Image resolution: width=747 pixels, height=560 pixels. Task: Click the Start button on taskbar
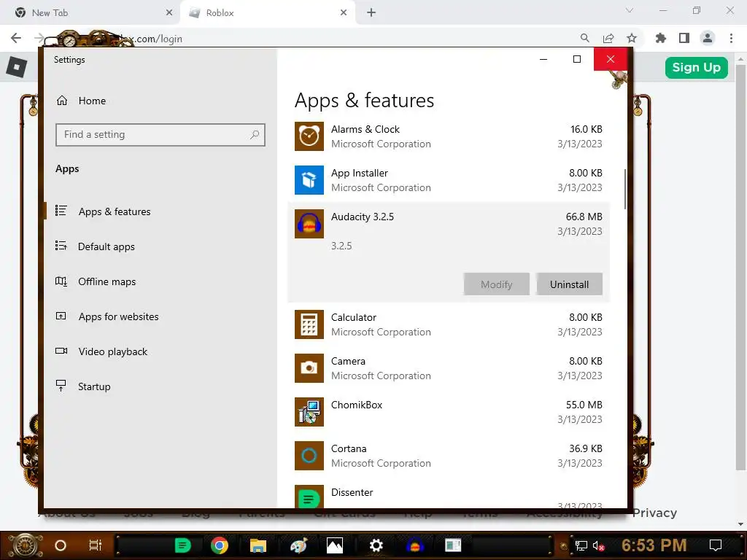coord(25,545)
